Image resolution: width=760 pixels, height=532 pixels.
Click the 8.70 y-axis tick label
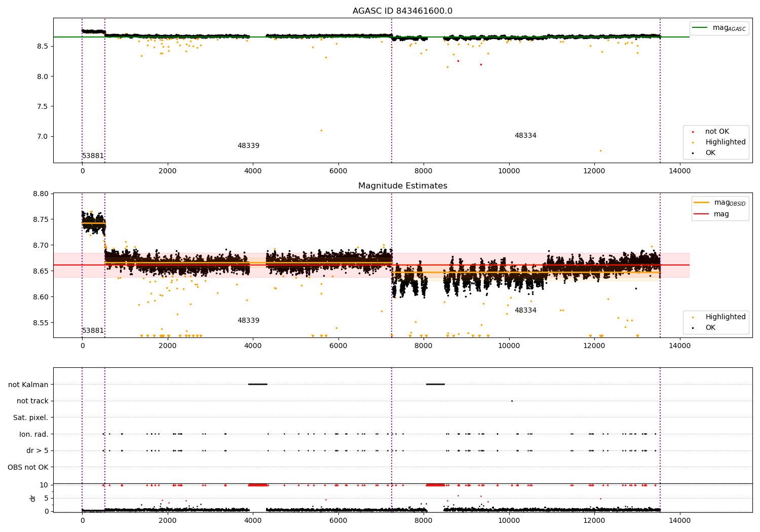tap(40, 245)
